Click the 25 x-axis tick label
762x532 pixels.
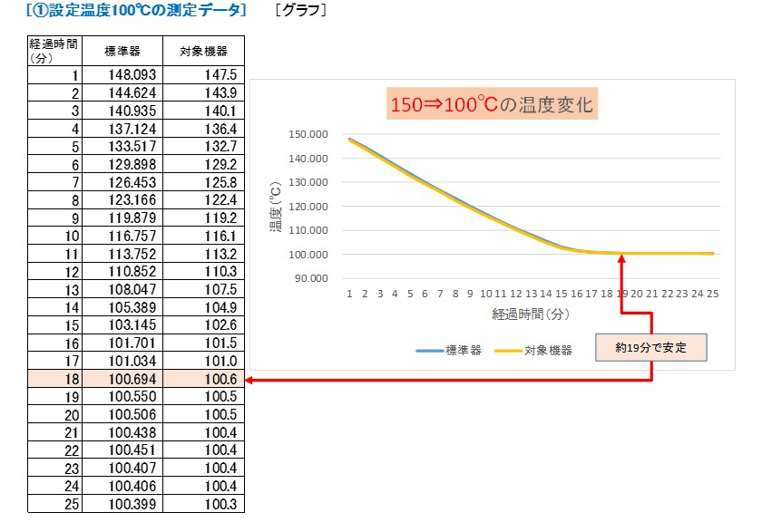tap(712, 294)
